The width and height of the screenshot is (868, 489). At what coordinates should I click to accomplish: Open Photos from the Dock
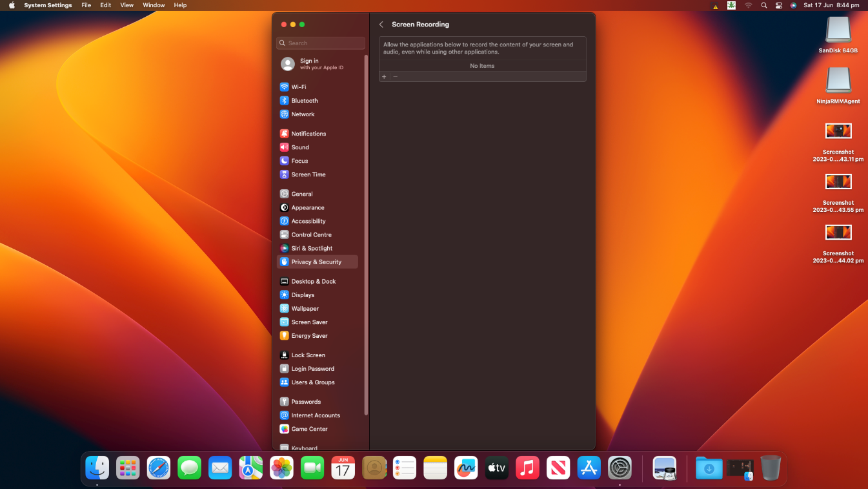tap(281, 468)
